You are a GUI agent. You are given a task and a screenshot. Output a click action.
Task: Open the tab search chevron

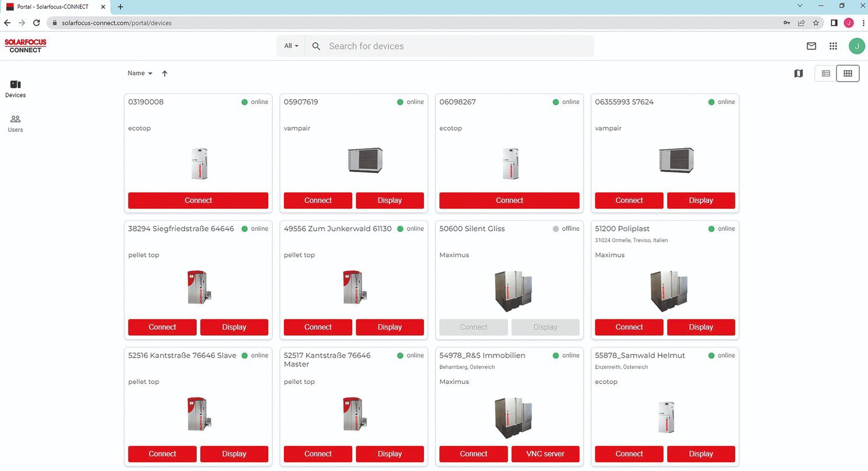click(x=800, y=5)
